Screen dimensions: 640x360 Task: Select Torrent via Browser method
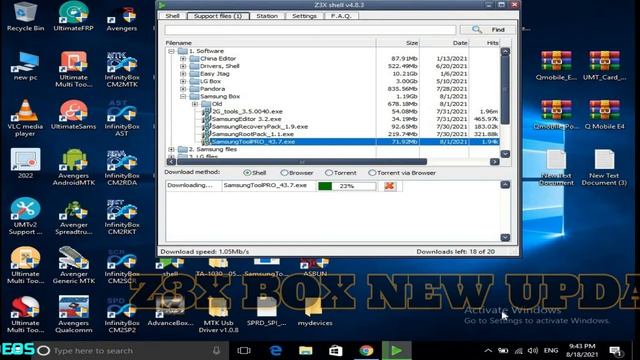point(402,173)
